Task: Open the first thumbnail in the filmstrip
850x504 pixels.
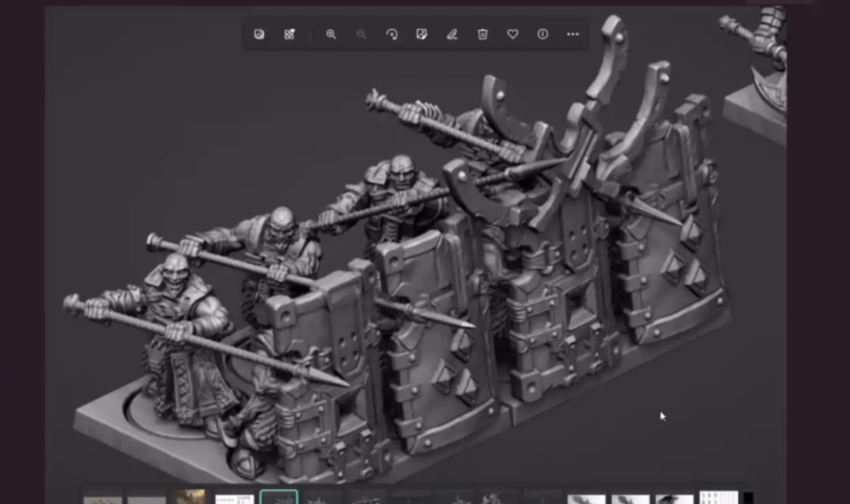Action: [103, 498]
